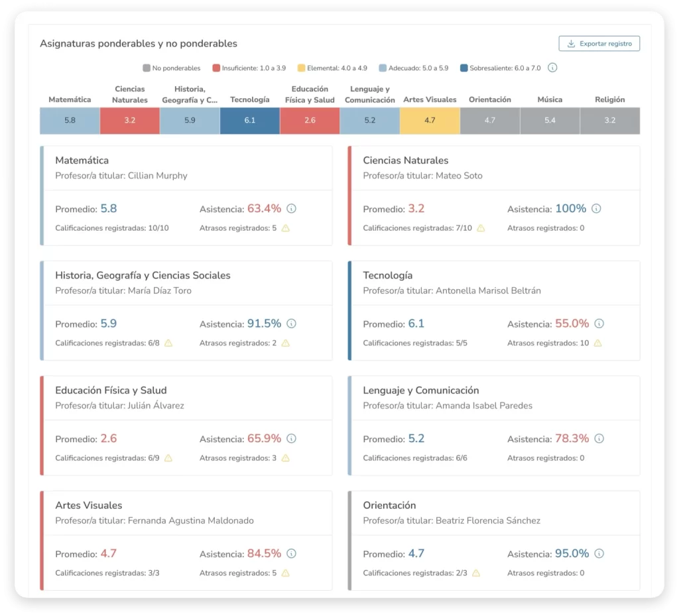This screenshot has width=679, height=616.
Task: Open the info icon next to Matemática attendance 63.4%
Action: 291,209
